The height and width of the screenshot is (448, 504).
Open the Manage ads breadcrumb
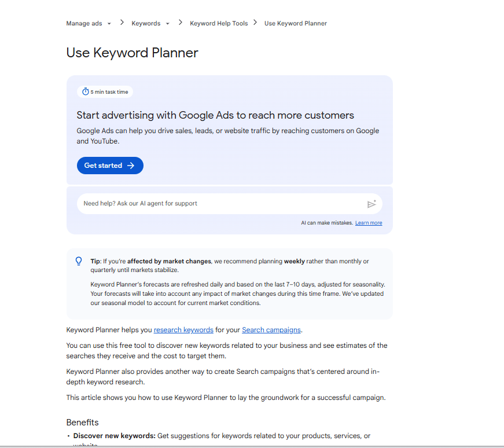[x=84, y=24]
